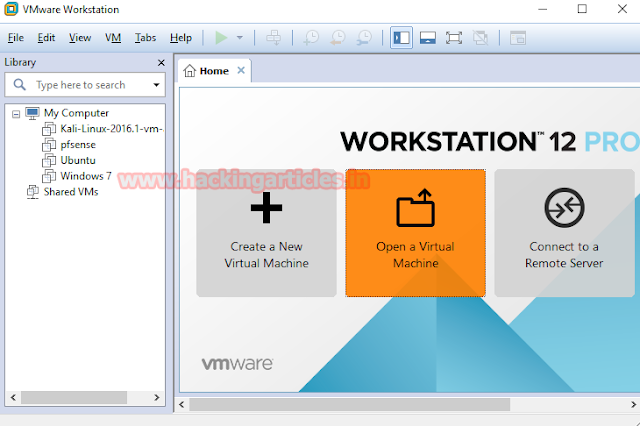Select Shared VMs in the library
The image size is (640, 426).
click(x=71, y=192)
